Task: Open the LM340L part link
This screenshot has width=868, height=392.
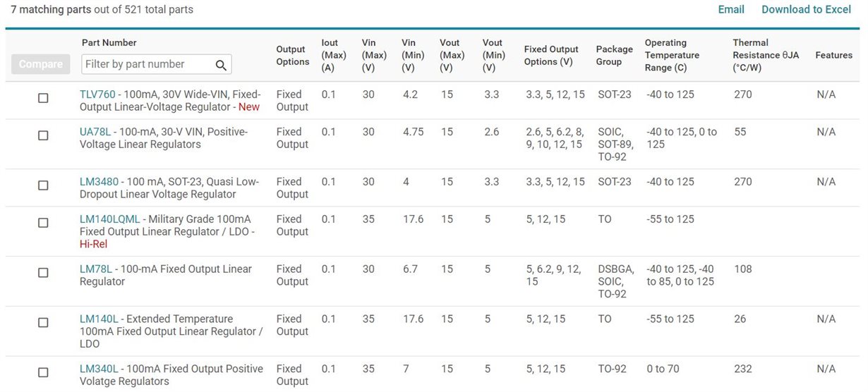Action: click(99, 369)
